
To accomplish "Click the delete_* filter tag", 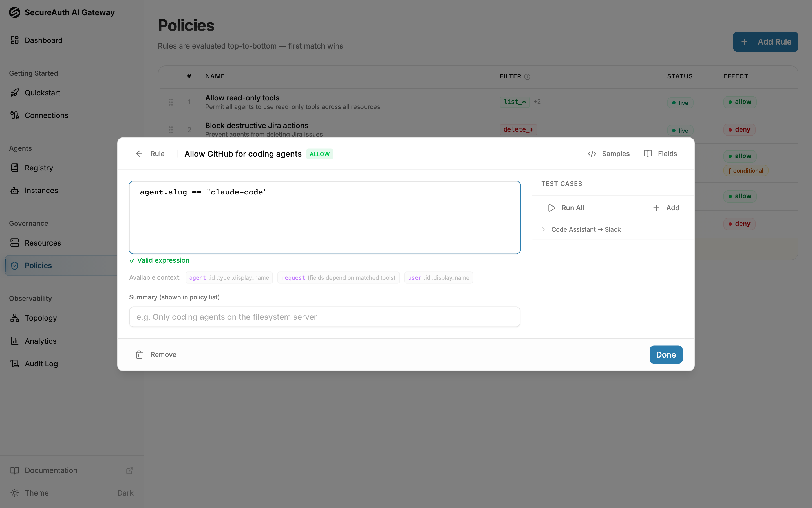I will coord(518,130).
